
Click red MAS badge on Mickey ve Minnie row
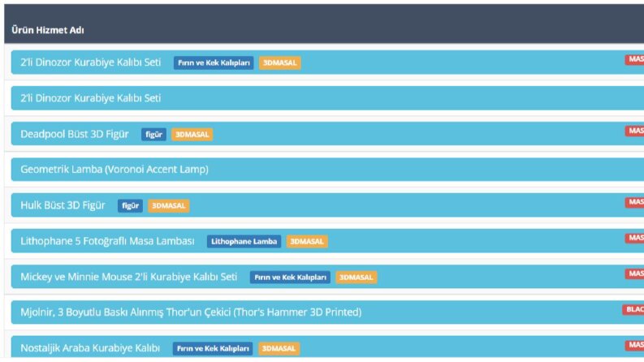(x=634, y=274)
